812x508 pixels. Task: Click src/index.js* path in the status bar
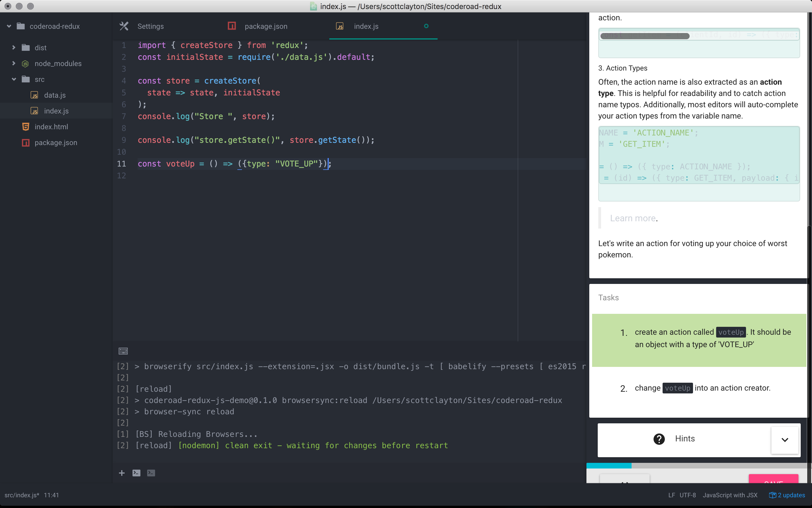22,495
